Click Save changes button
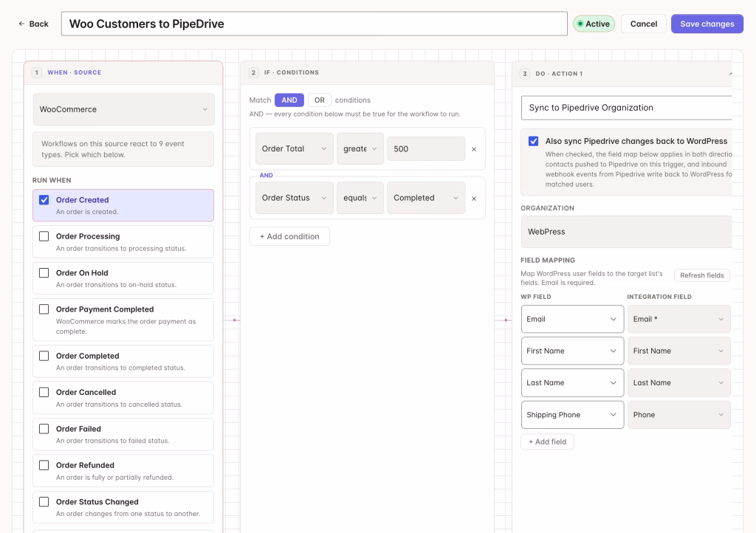 707,24
